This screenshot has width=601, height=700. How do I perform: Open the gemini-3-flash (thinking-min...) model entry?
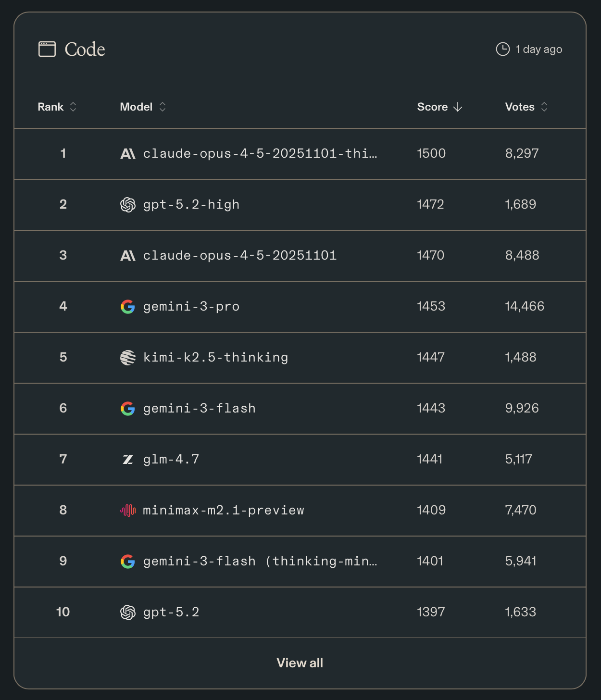pos(260,561)
